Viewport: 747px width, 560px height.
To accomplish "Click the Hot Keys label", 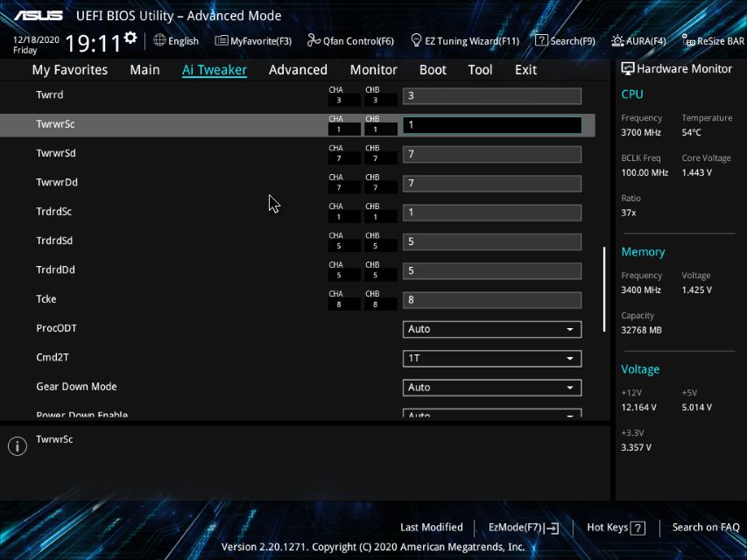I will tap(607, 527).
